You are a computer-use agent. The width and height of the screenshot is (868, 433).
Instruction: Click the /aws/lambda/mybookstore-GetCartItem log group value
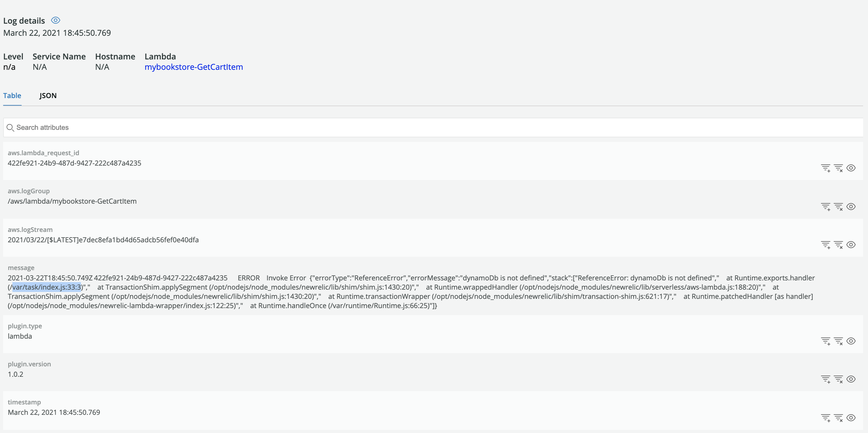pyautogui.click(x=72, y=201)
